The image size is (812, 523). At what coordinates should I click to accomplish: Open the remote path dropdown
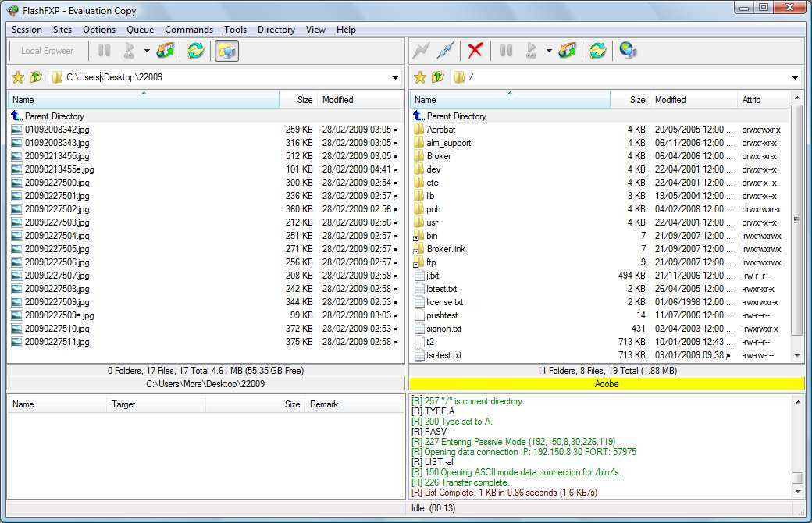click(795, 77)
